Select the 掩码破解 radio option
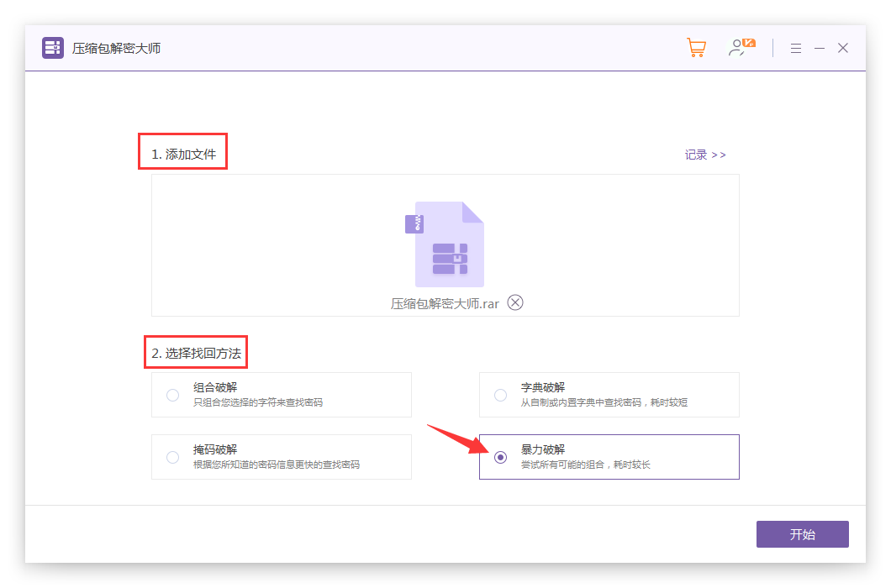The height and width of the screenshot is (588, 891). (x=173, y=457)
